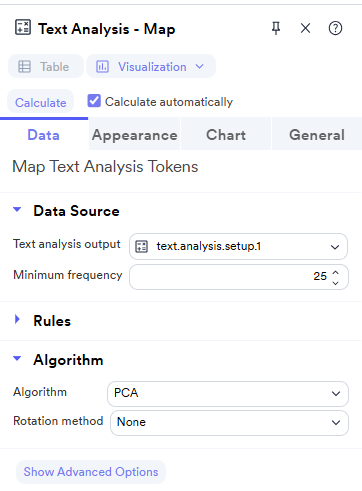Toggle Calculate automatically checkbox
This screenshot has width=362, height=491.
pos(94,101)
